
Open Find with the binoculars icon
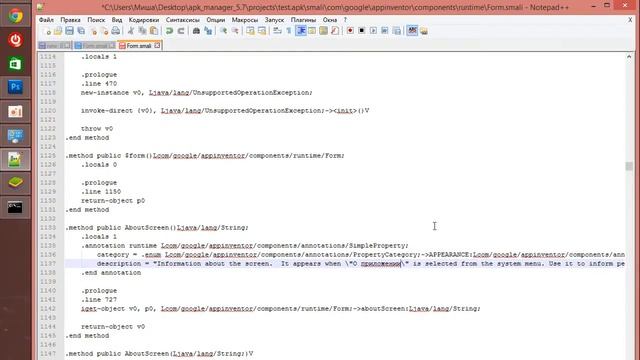(x=196, y=31)
